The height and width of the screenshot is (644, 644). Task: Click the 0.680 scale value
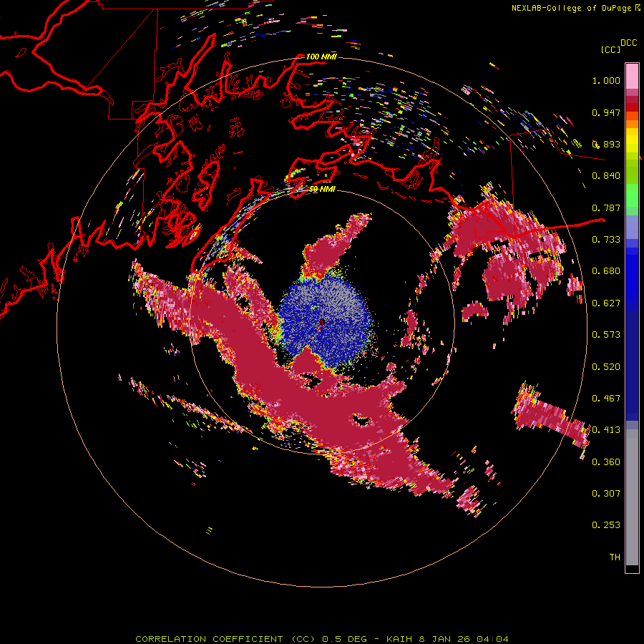[x=606, y=271]
